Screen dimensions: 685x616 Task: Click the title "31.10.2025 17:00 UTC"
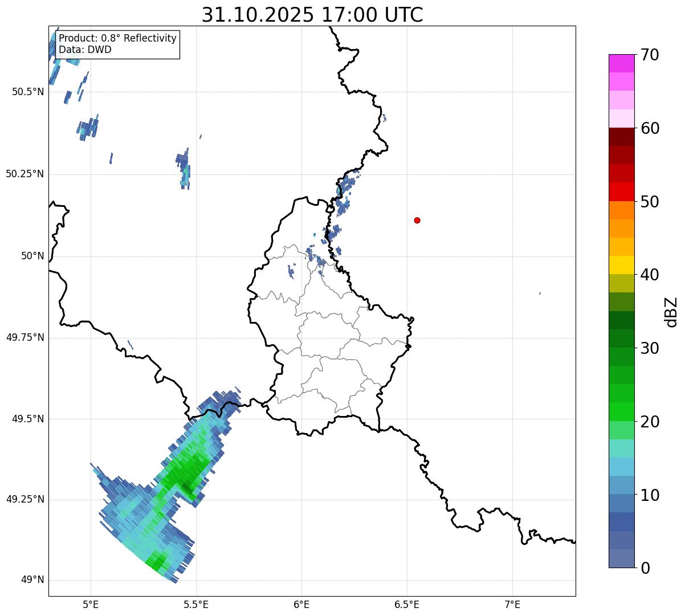pos(312,14)
